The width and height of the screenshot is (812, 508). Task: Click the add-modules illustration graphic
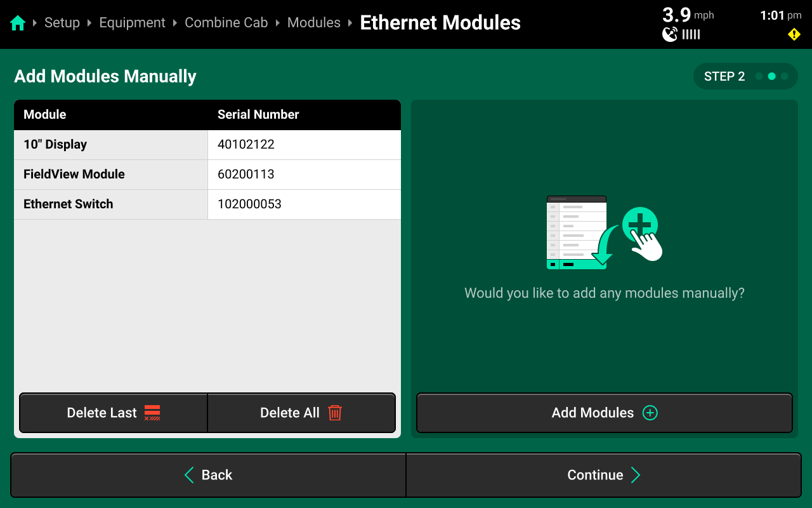pos(604,232)
